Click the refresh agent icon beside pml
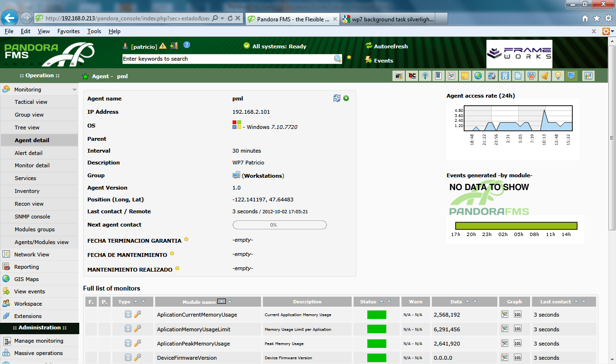Viewport: 616px width, 364px height. tap(337, 98)
